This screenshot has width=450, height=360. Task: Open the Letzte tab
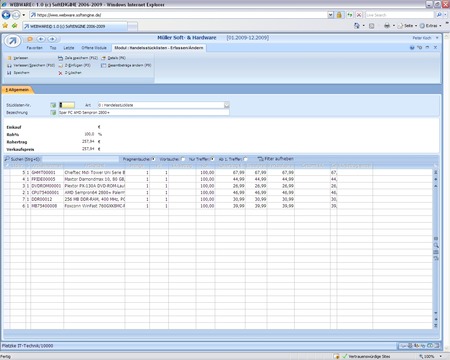(69, 48)
